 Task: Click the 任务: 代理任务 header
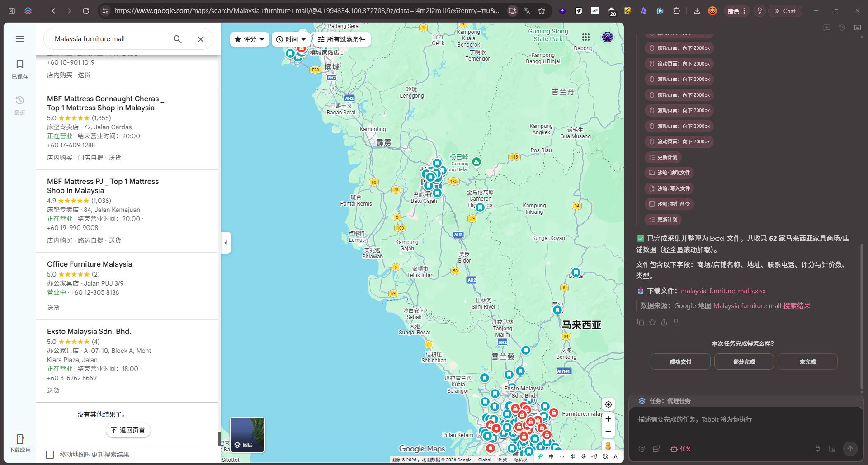tap(665, 401)
